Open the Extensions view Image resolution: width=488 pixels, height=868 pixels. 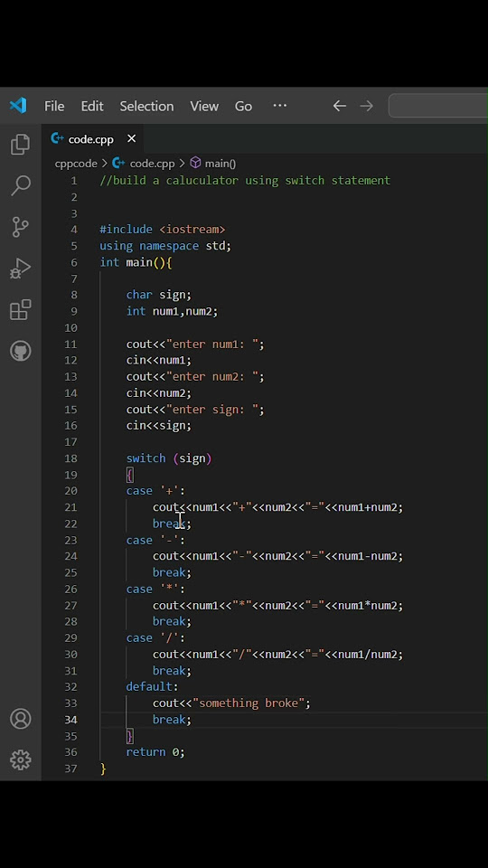(x=21, y=310)
